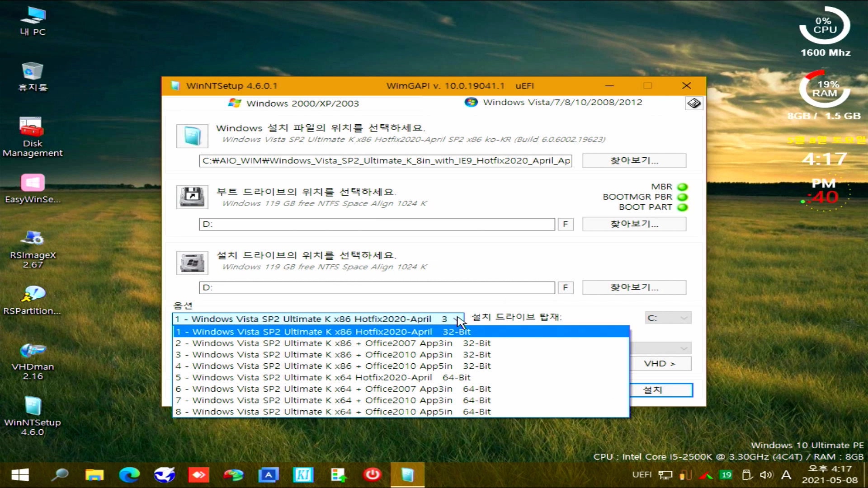
Task: Select edition 2 x86 Office2007 App3in
Action: pyautogui.click(x=401, y=343)
